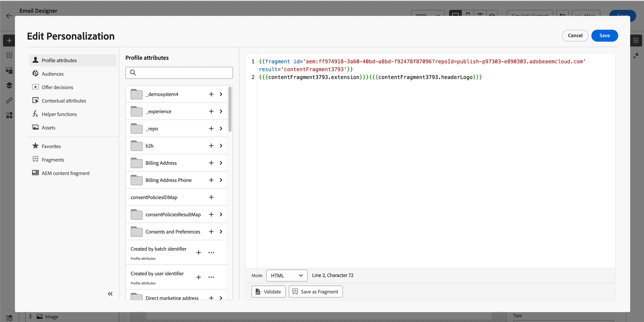Open the Assets section
Screen dimensions: 644x322
(x=73, y=128)
